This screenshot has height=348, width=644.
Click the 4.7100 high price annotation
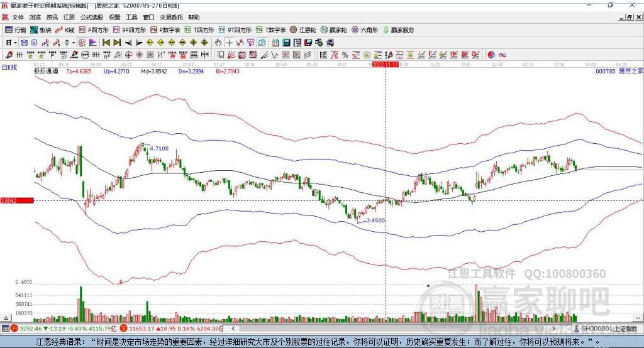159,148
